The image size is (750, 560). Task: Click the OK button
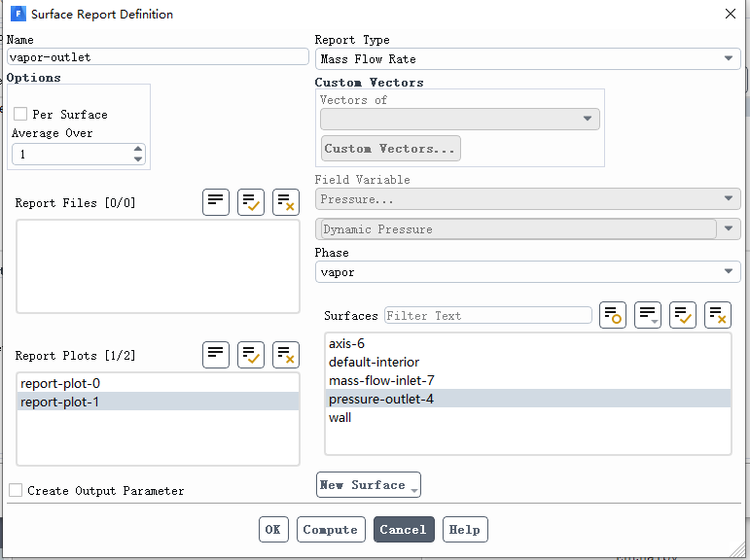pos(273,530)
